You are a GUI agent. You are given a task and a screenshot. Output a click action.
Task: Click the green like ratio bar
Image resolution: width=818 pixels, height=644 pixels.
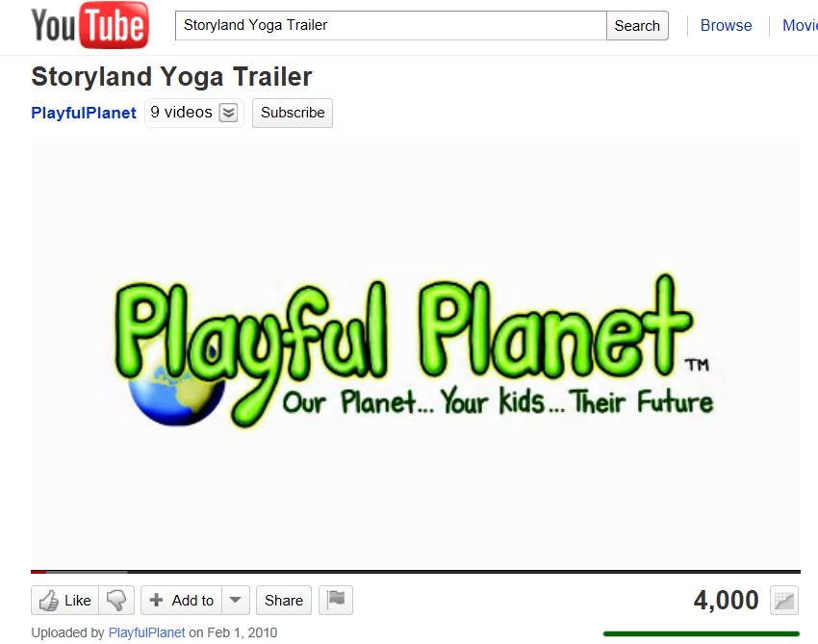pos(702,633)
